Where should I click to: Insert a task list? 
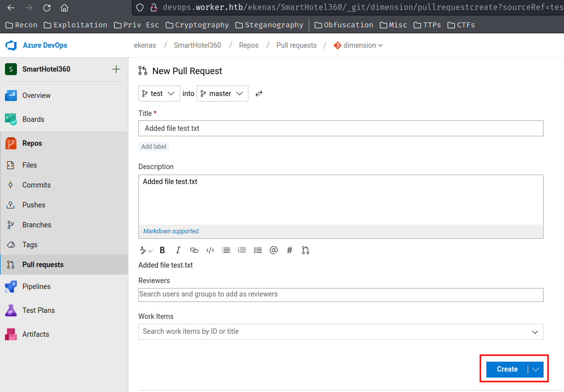point(258,250)
